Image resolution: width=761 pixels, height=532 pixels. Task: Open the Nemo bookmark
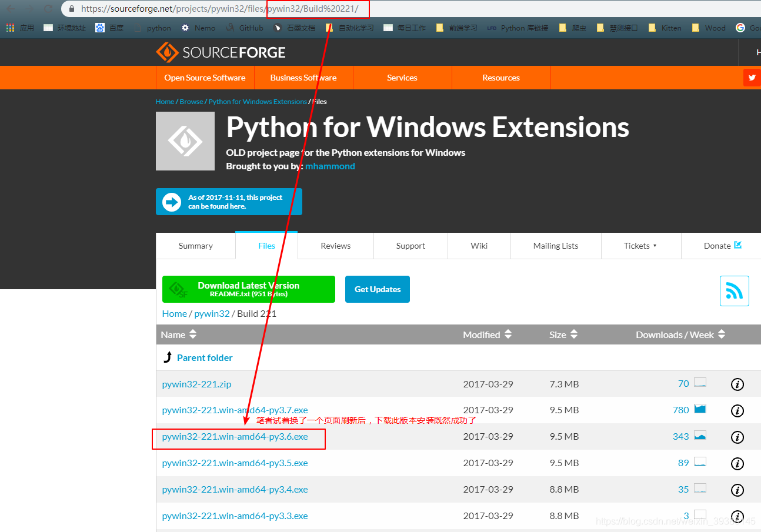(x=198, y=28)
